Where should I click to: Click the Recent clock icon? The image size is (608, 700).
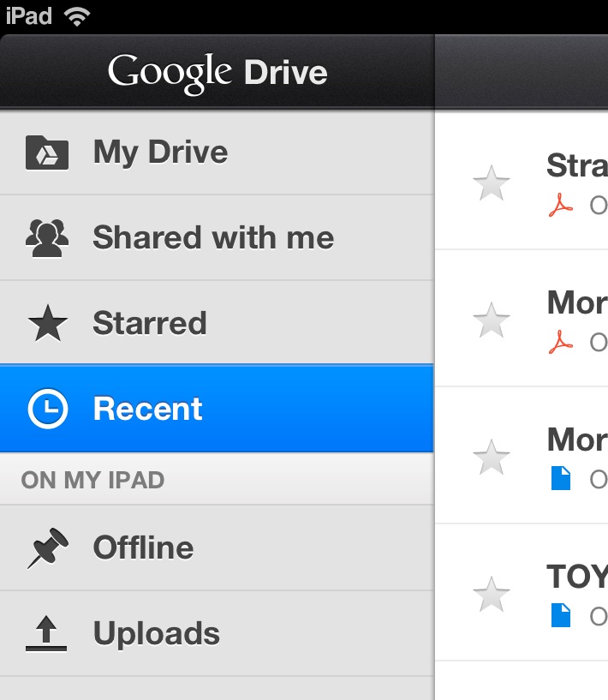(x=48, y=409)
